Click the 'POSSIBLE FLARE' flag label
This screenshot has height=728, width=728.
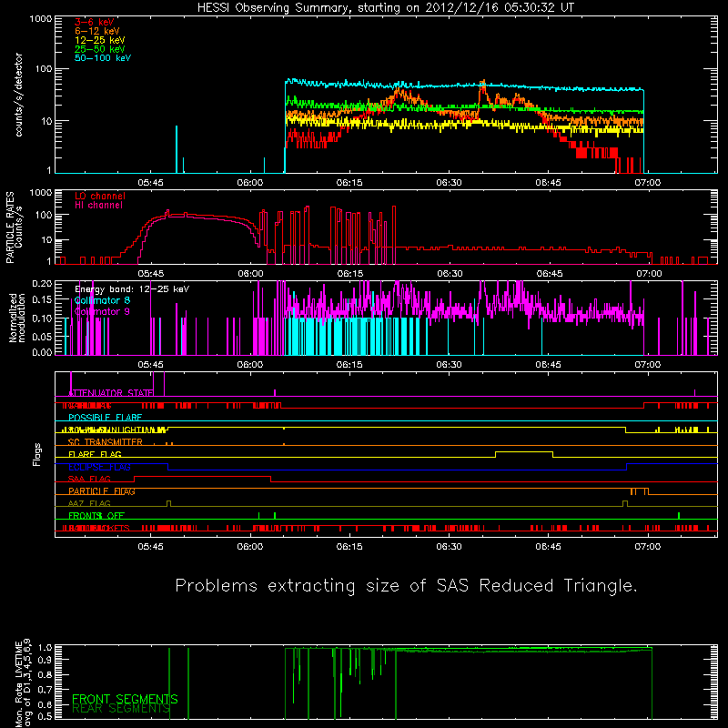[x=105, y=418]
